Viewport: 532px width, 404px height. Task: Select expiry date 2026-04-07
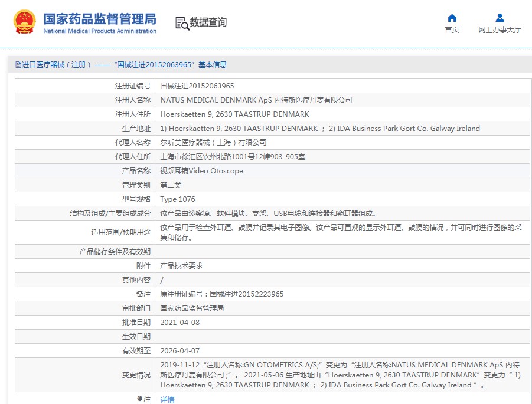pyautogui.click(x=180, y=351)
